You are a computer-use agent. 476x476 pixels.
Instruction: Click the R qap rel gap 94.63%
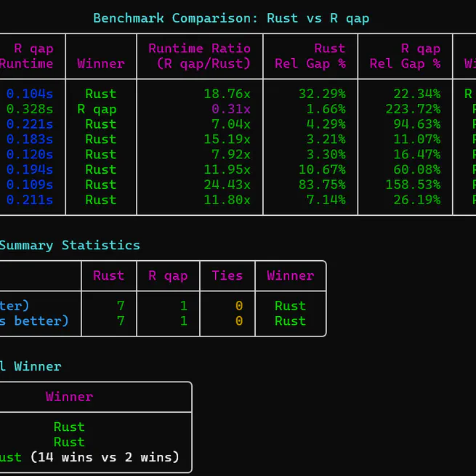pyautogui.click(x=417, y=124)
